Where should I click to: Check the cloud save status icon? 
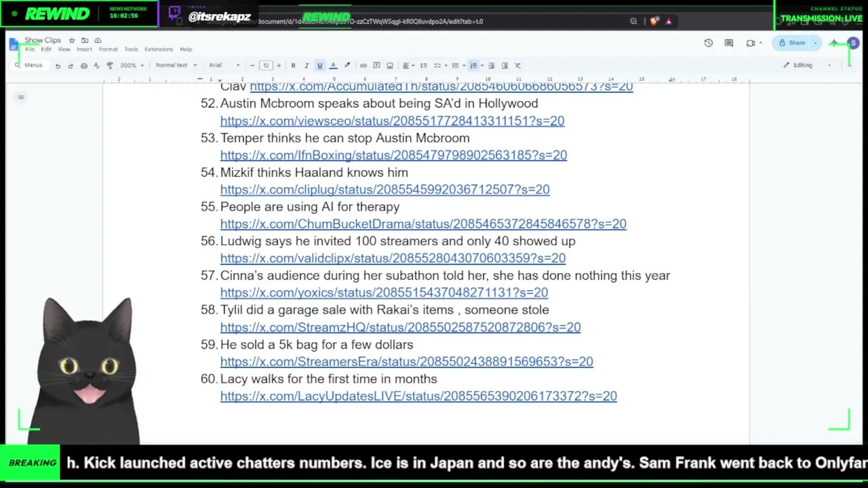pos(98,41)
